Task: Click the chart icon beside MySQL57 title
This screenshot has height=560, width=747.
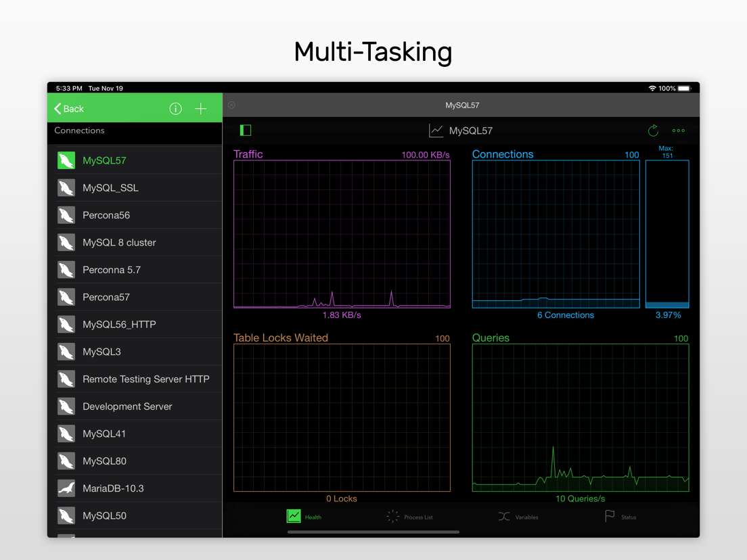Action: [436, 131]
